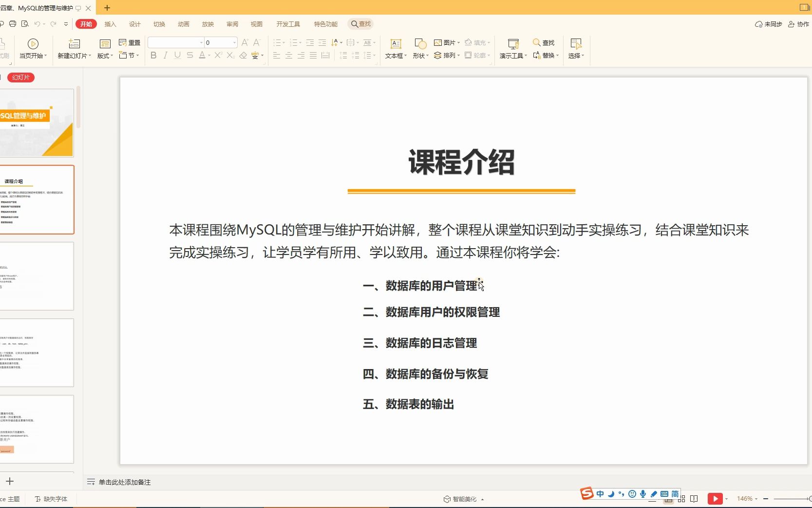Select the 课程介绍 slide thumbnail

tap(37, 200)
